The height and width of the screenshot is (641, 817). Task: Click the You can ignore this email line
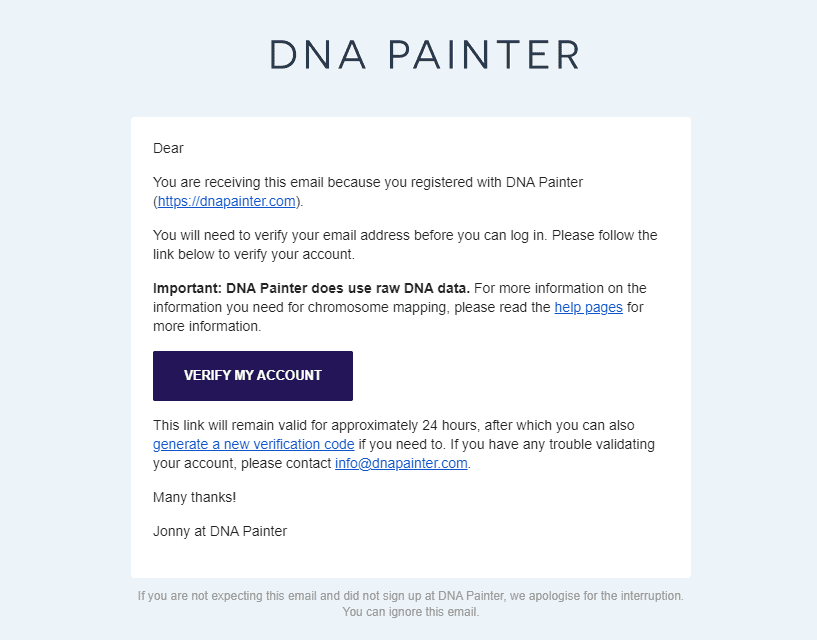[x=411, y=612]
